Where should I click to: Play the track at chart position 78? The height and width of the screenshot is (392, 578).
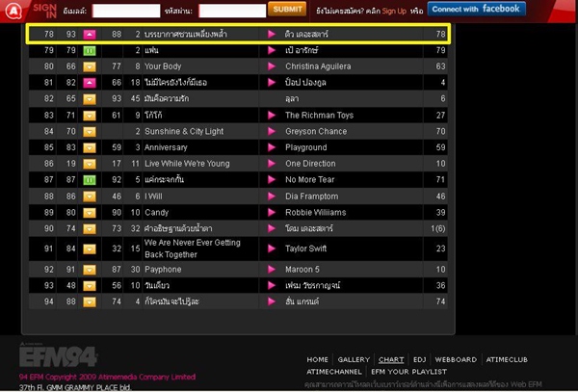[x=272, y=35]
